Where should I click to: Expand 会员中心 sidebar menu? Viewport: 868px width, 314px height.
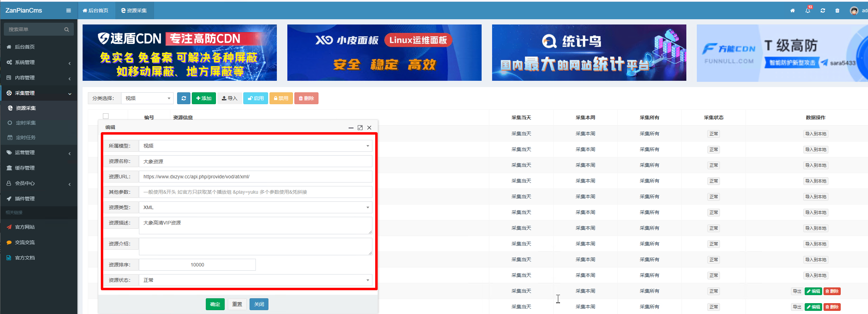pyautogui.click(x=38, y=183)
